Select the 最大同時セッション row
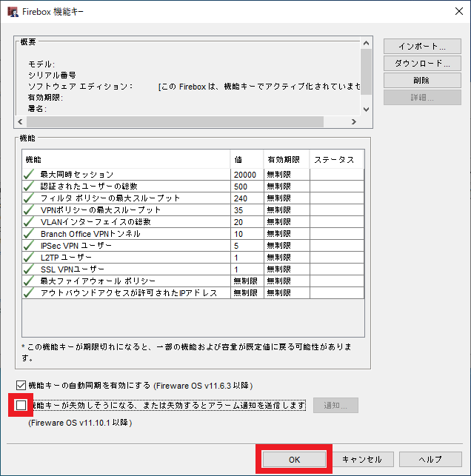Image resolution: width=471 pixels, height=476 pixels. click(x=193, y=175)
